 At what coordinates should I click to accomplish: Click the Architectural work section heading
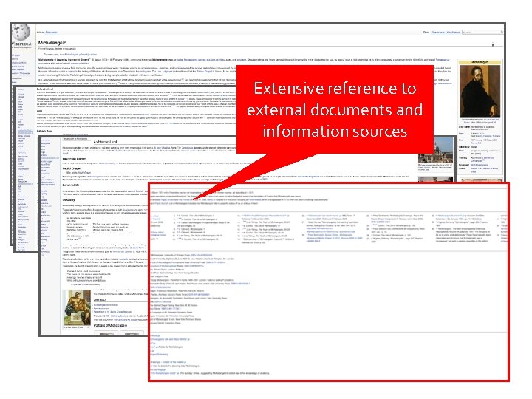[x=106, y=141]
